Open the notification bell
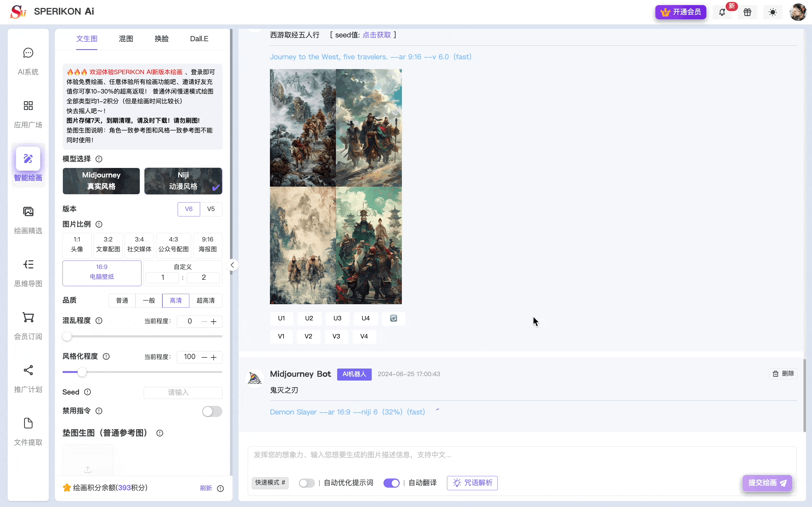The width and height of the screenshot is (812, 507). [x=723, y=12]
